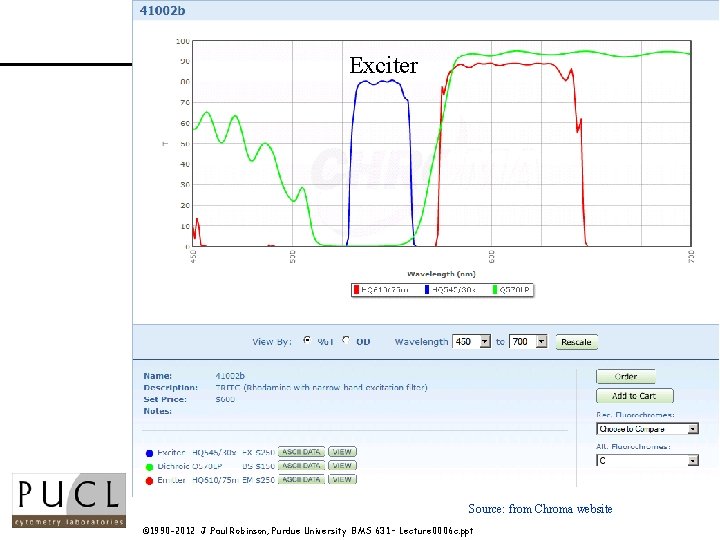Click the red Emitter color dot
The image size is (720, 540).
pos(149,481)
